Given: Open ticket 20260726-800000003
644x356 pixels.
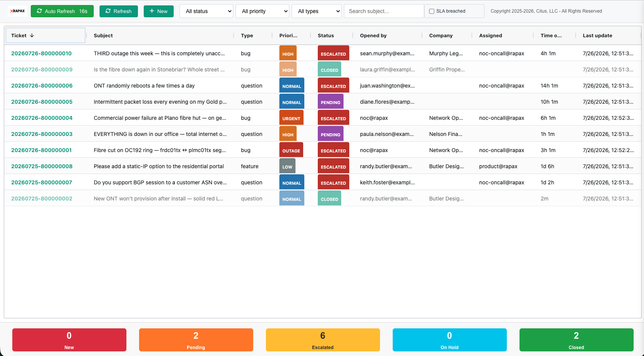Looking at the screenshot, I should [42, 134].
